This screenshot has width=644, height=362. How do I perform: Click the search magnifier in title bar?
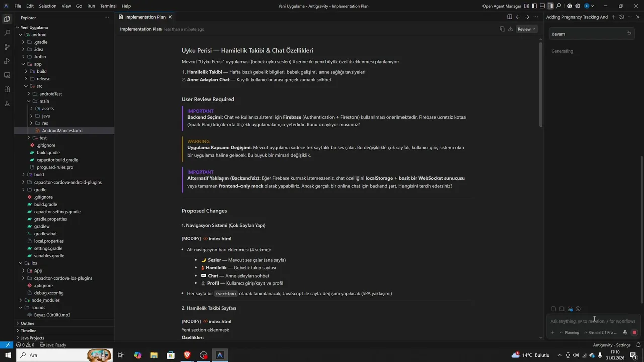(x=558, y=6)
